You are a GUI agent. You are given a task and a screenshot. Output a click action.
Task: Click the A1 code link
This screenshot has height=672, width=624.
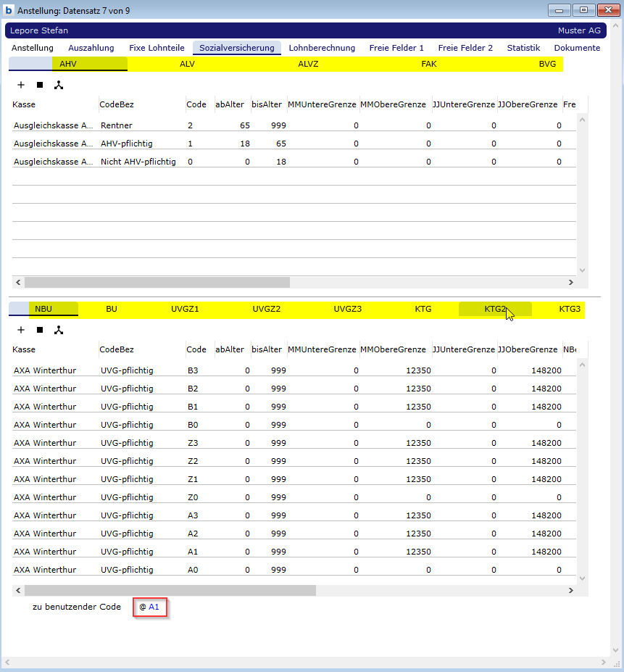(154, 607)
